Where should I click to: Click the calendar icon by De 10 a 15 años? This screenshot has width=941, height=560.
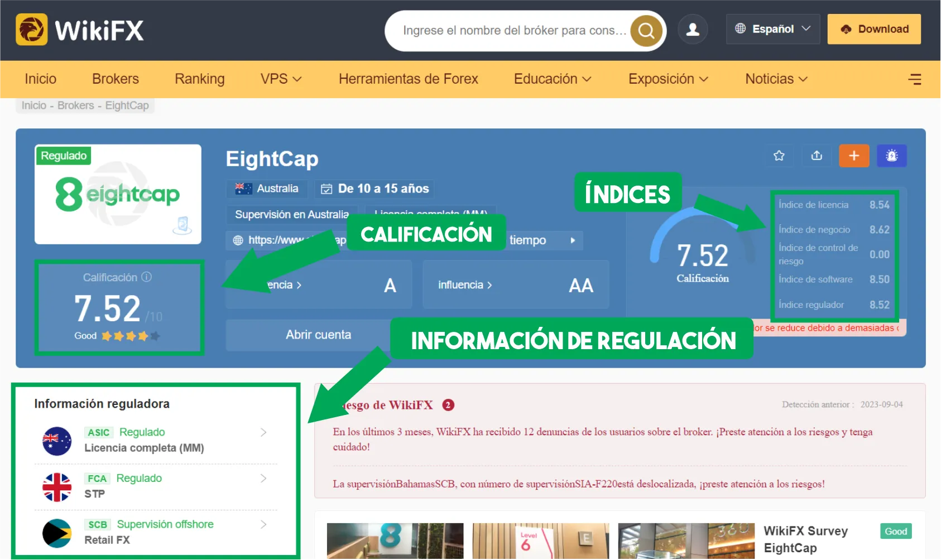click(x=327, y=189)
